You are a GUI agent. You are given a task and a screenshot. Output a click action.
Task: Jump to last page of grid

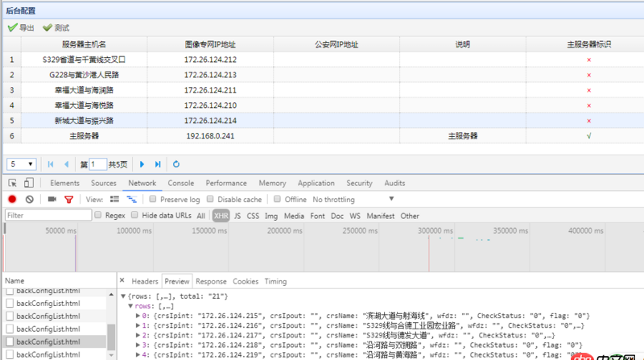tap(158, 164)
